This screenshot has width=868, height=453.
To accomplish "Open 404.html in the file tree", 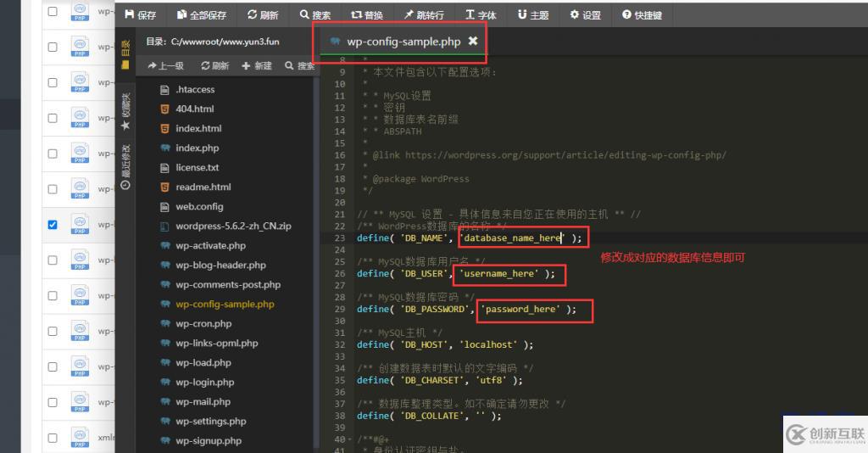I will click(x=195, y=109).
